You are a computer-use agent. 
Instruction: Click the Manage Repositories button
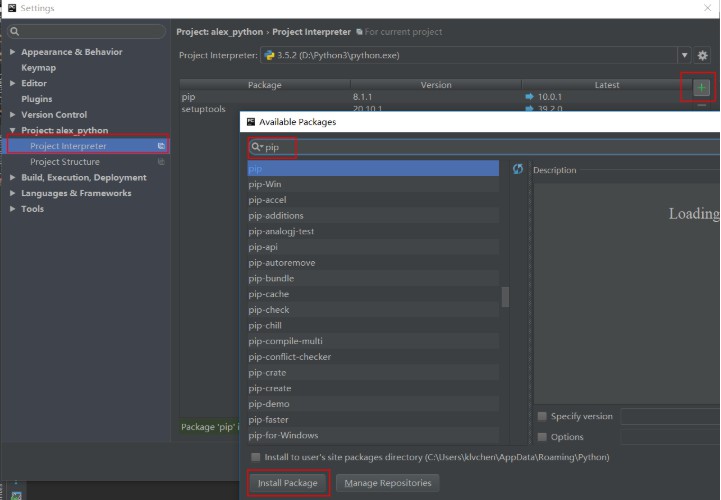pos(388,483)
